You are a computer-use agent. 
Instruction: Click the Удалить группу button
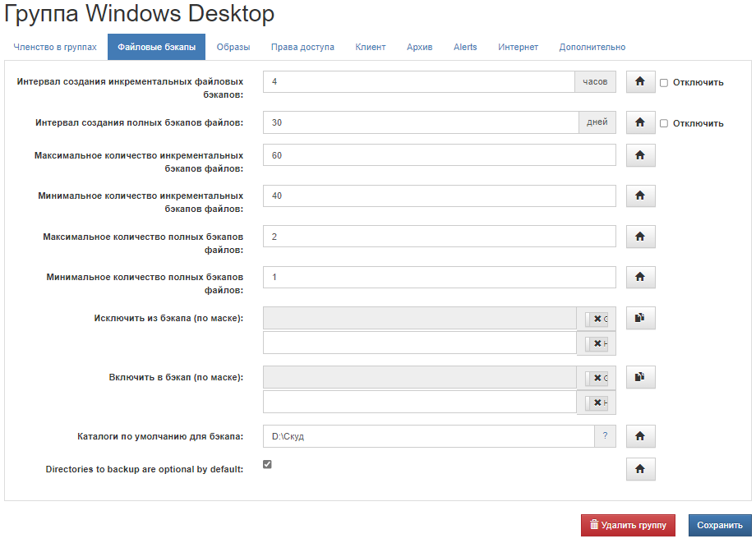[628, 525]
